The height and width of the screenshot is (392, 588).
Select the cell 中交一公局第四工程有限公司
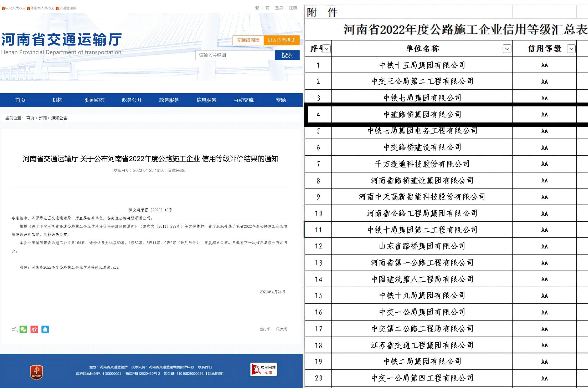[422, 378]
